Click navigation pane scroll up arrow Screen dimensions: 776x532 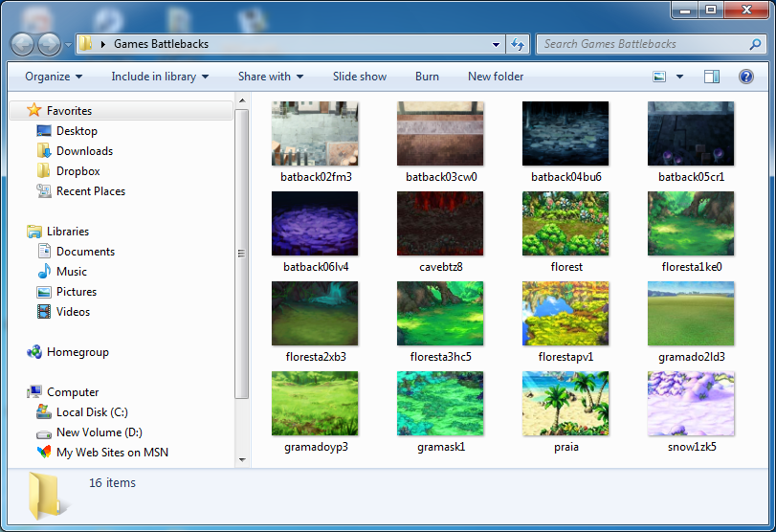tap(242, 100)
